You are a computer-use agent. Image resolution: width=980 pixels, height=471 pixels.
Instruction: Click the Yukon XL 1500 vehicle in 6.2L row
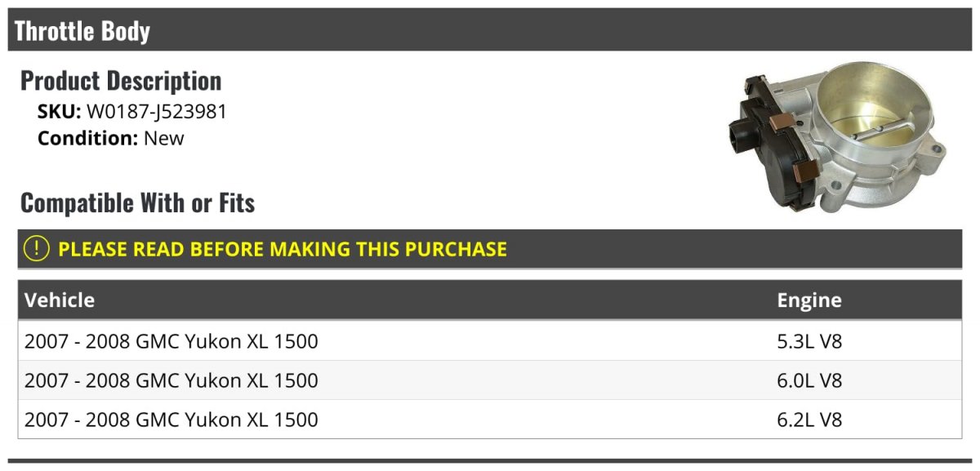(171, 420)
